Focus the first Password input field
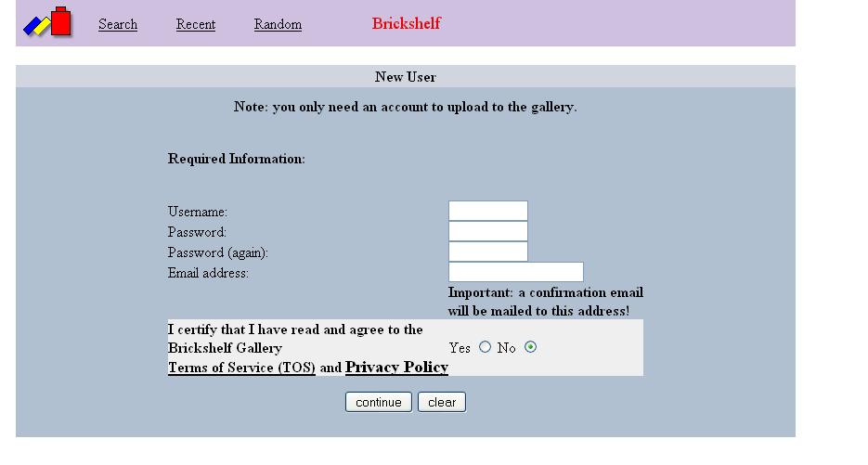This screenshot has height=465, width=868. (x=487, y=231)
